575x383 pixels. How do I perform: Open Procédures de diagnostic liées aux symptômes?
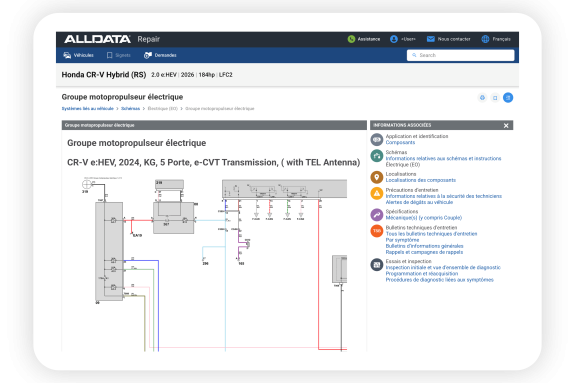coord(439,280)
